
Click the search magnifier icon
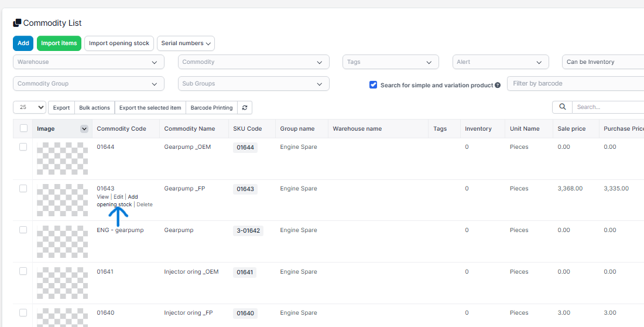point(562,107)
